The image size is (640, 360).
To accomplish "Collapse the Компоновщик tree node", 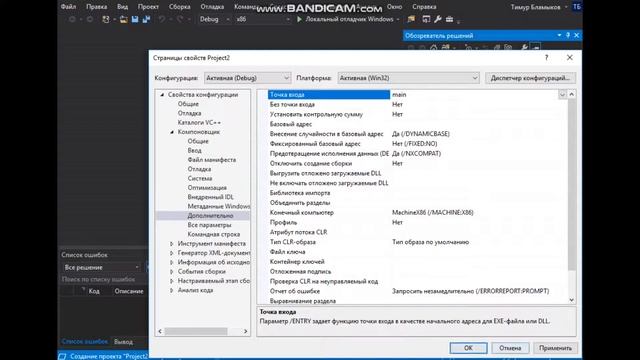I will click(x=172, y=132).
